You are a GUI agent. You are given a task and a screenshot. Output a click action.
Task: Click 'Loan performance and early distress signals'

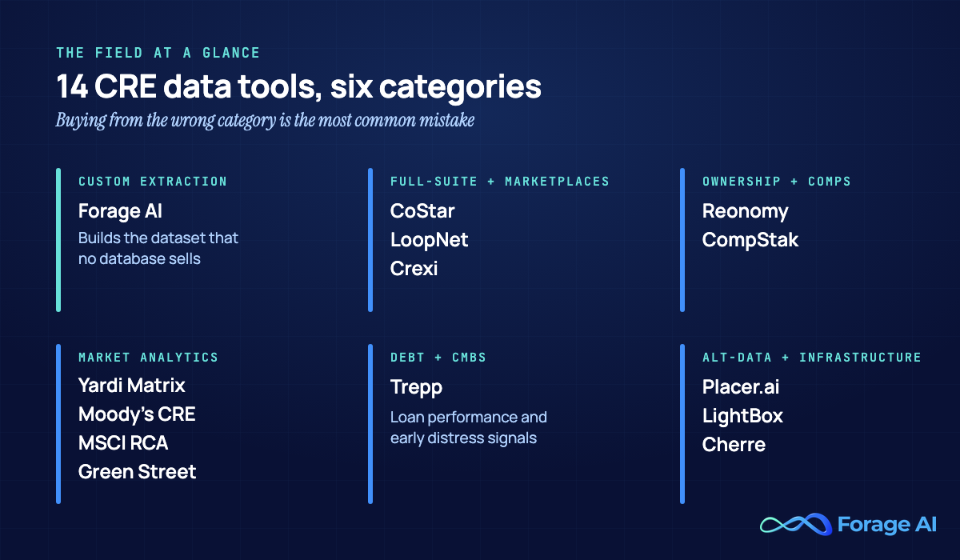469,427
